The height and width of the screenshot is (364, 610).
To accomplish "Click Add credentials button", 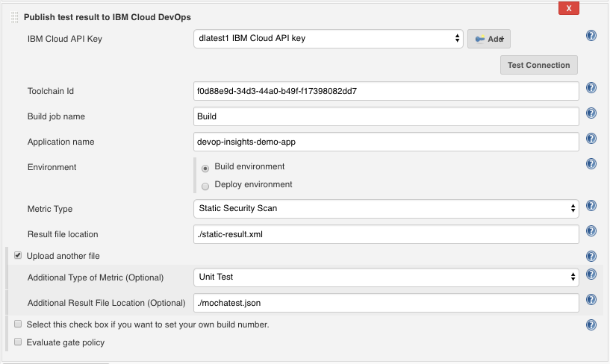I will click(x=488, y=39).
